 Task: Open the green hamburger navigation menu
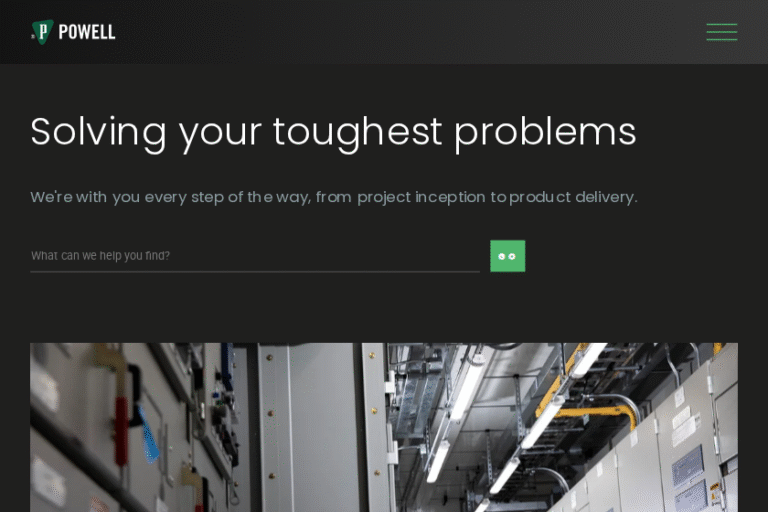pyautogui.click(x=721, y=32)
